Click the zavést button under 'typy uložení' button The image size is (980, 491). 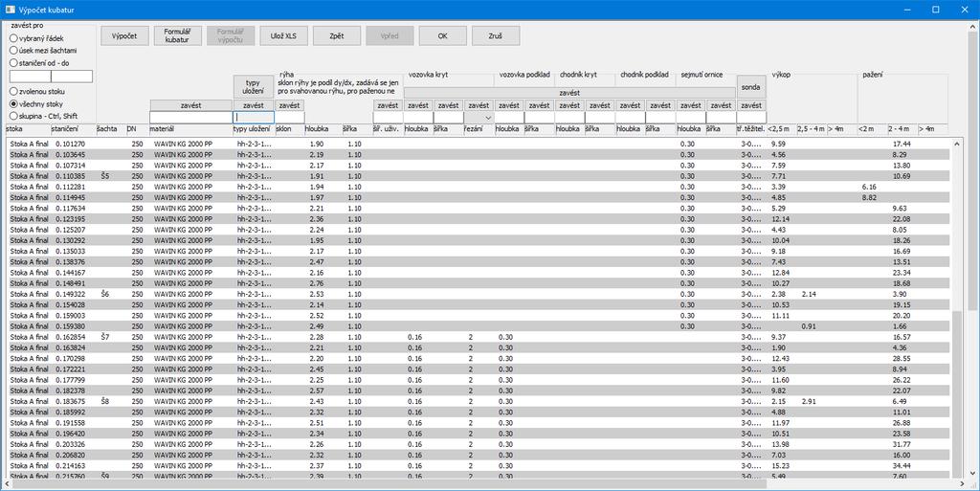coord(253,105)
